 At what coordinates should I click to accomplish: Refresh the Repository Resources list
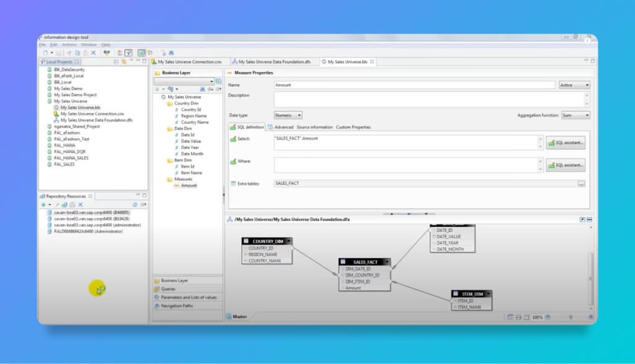click(x=135, y=205)
